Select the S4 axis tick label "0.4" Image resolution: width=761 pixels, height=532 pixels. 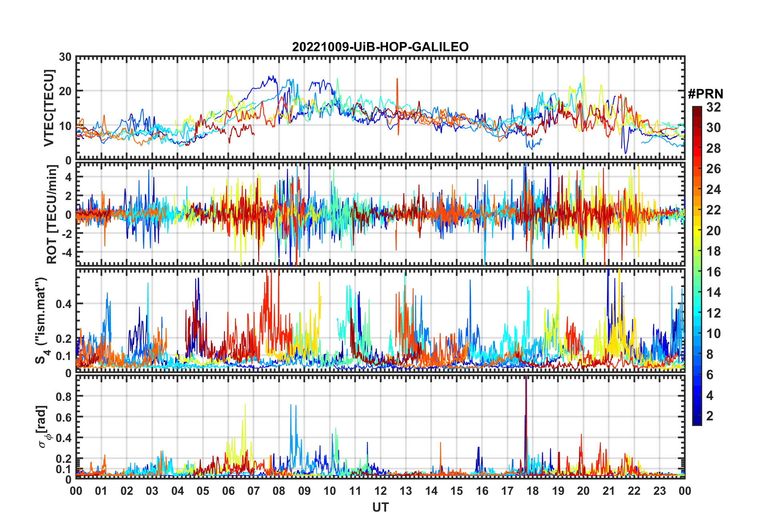[64, 304]
